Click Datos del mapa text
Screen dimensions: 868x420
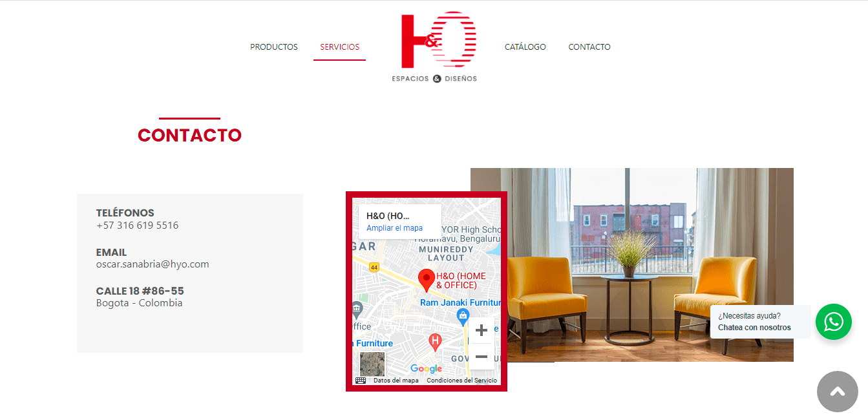[396, 381]
